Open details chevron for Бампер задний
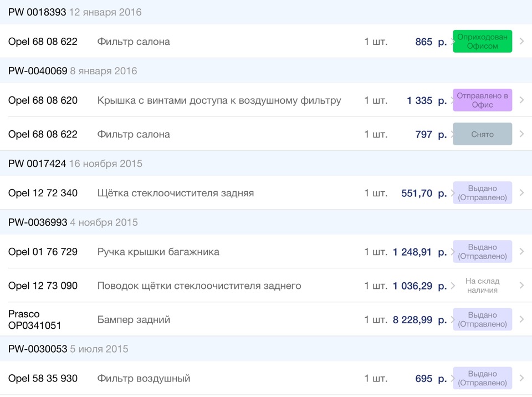Screen dimensions: 532x397 click(x=521, y=319)
